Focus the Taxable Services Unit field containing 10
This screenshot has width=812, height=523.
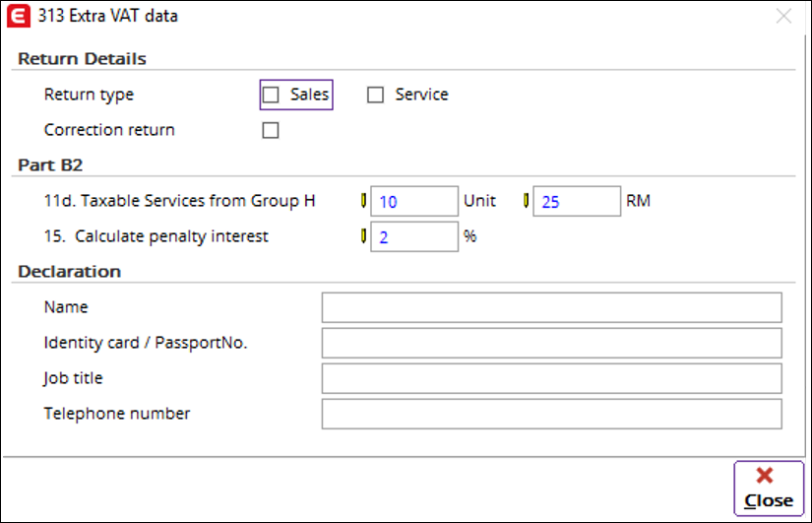click(414, 202)
